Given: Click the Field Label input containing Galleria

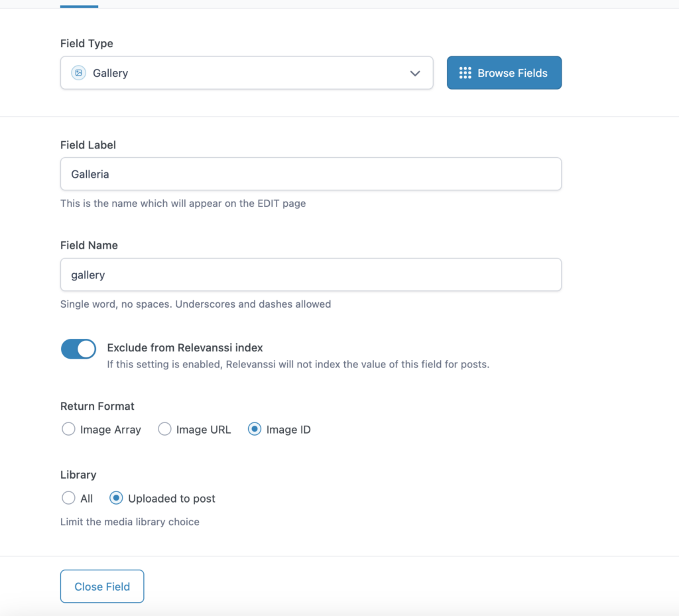Looking at the screenshot, I should point(311,174).
